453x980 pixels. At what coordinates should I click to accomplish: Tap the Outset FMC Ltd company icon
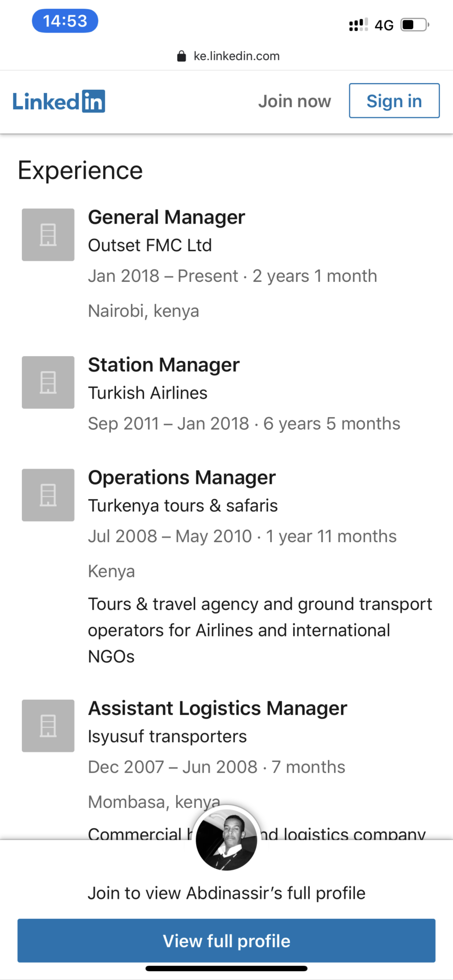point(48,235)
